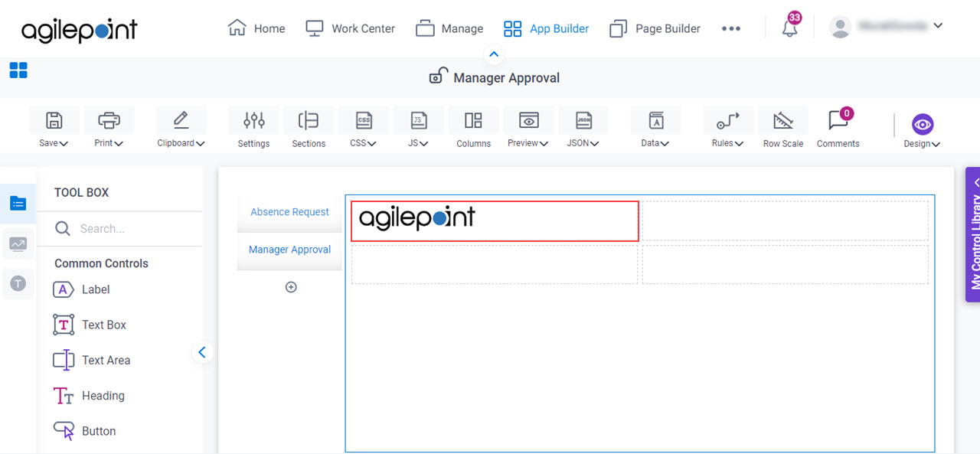Open notifications bell with 33 badge
The width and height of the screenshot is (980, 454).
pos(790,28)
